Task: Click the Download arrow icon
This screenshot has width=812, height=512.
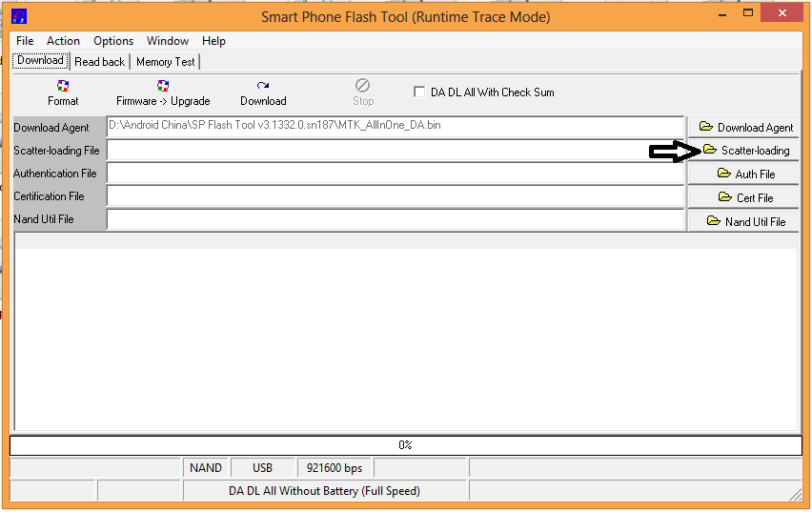Action: tap(262, 86)
